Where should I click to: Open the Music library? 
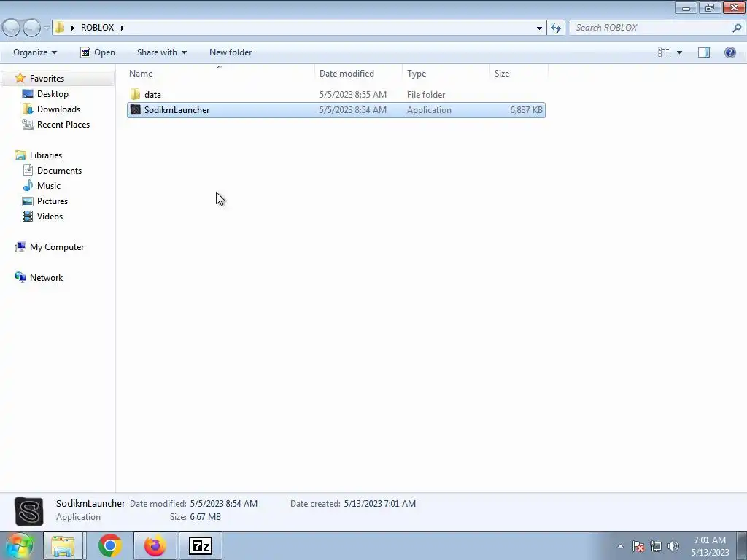[x=49, y=185]
